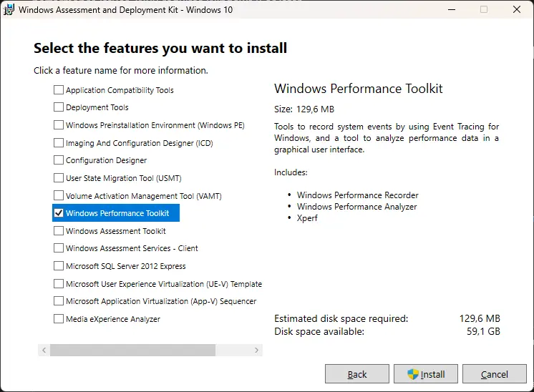The height and width of the screenshot is (392, 534).
Task: Toggle the Configuration Designer checkbox
Action: click(x=59, y=160)
